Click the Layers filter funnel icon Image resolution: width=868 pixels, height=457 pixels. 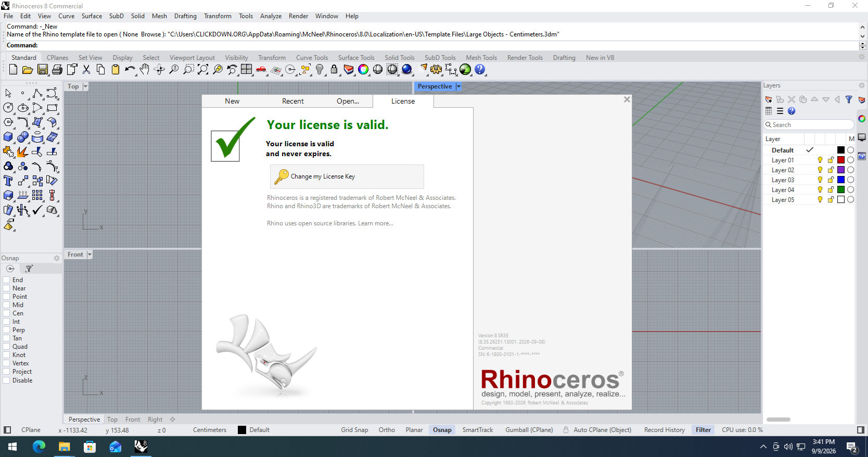(849, 99)
